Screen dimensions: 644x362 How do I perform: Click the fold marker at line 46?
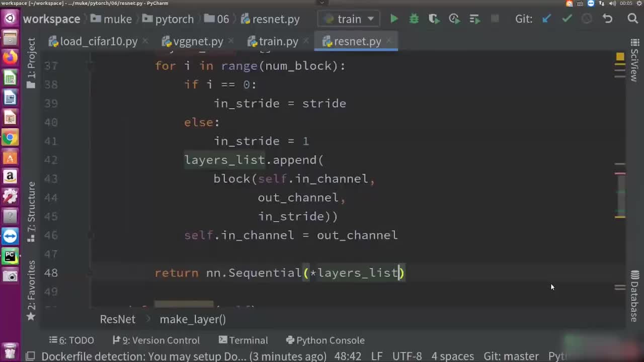(x=90, y=235)
